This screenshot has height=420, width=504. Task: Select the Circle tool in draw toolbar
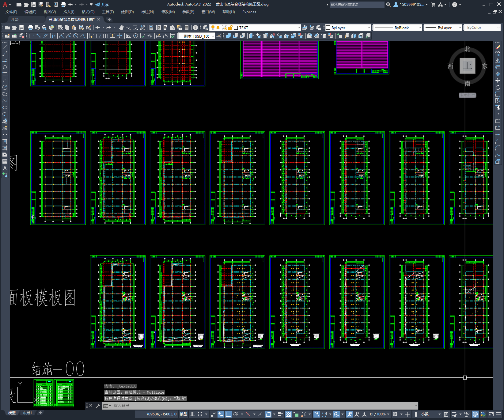tap(5, 87)
